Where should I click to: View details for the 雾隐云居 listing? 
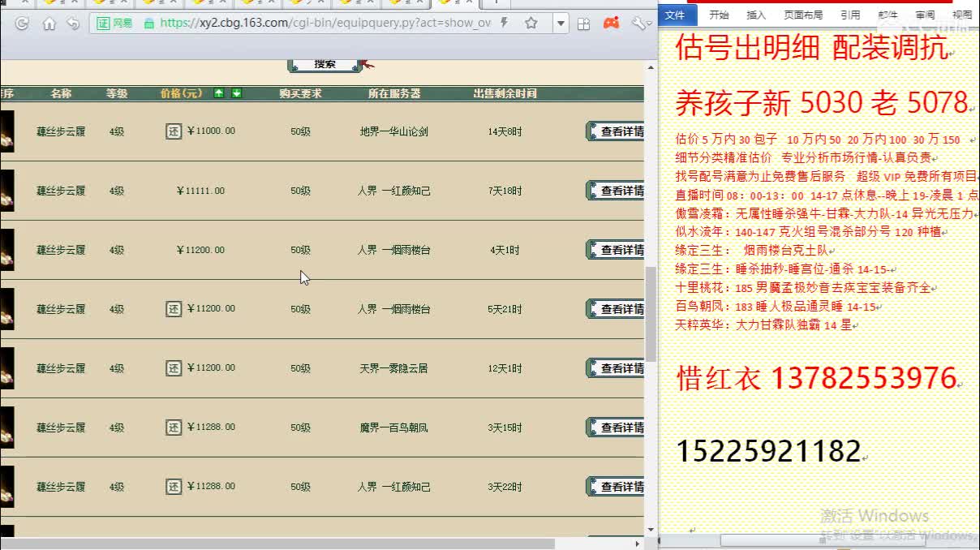point(615,368)
